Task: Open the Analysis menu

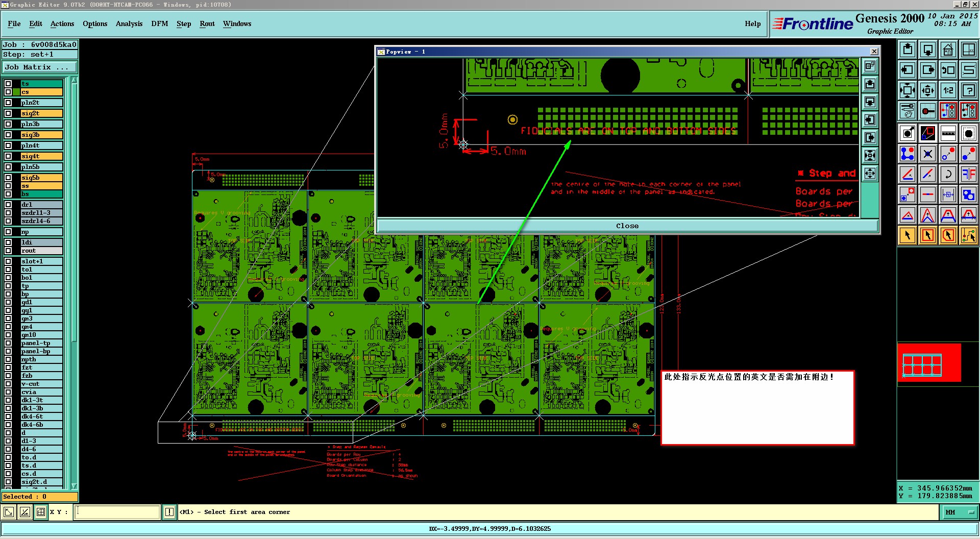Action: pos(129,23)
